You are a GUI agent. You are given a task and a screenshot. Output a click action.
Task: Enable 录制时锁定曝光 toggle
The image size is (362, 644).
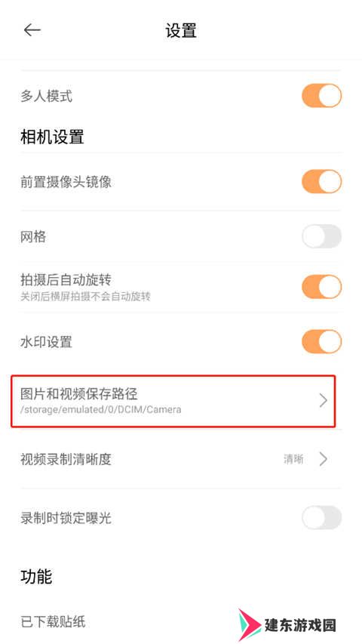click(322, 517)
